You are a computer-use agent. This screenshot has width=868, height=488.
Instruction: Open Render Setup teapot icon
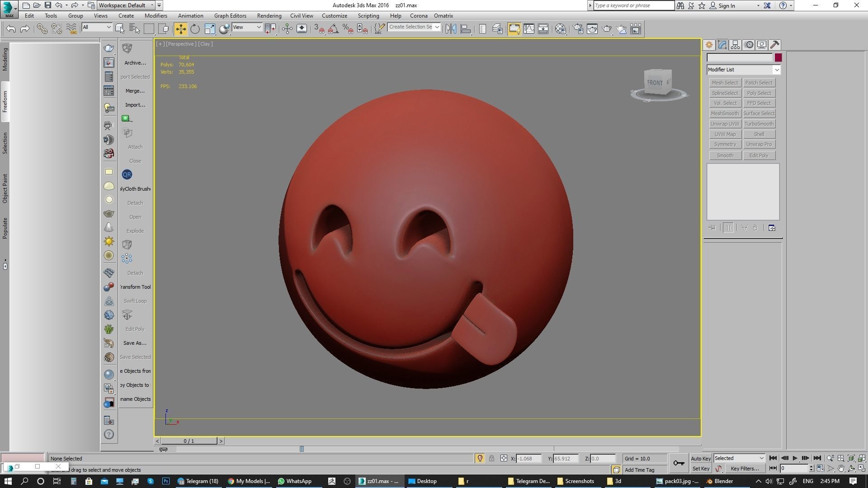click(x=578, y=29)
